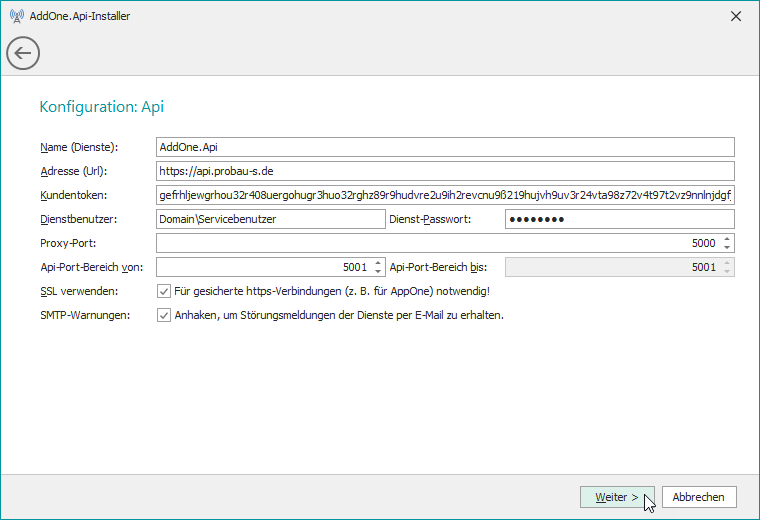This screenshot has width=760, height=520.
Task: Click the 'Kundentoken:' label
Action: (x=74, y=195)
